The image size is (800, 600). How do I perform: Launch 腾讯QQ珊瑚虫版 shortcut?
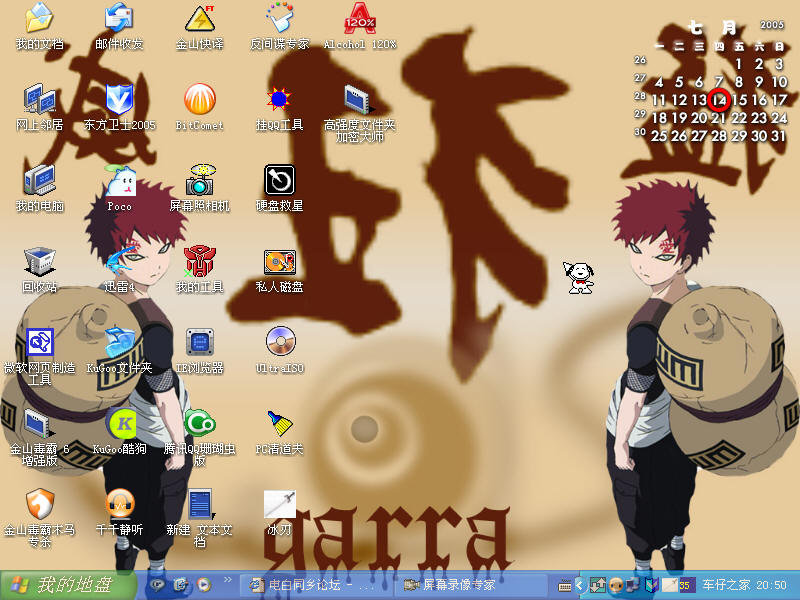[199, 424]
